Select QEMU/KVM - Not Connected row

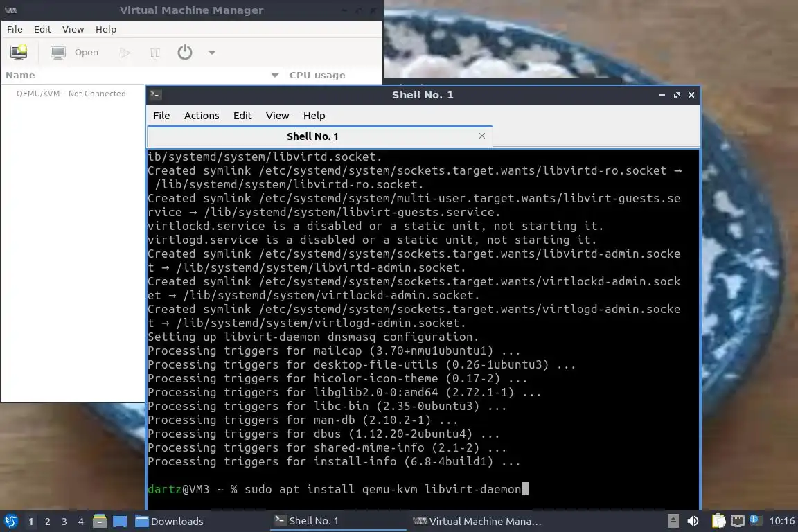(x=71, y=94)
